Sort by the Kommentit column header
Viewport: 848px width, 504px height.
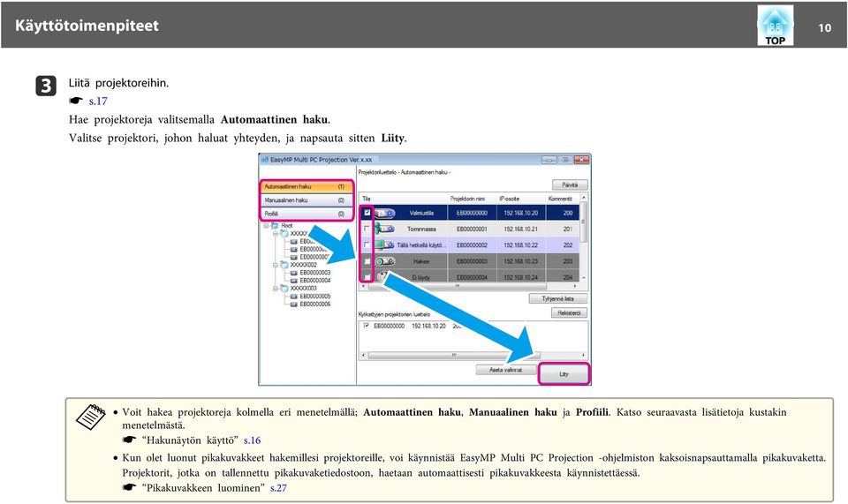(x=560, y=199)
